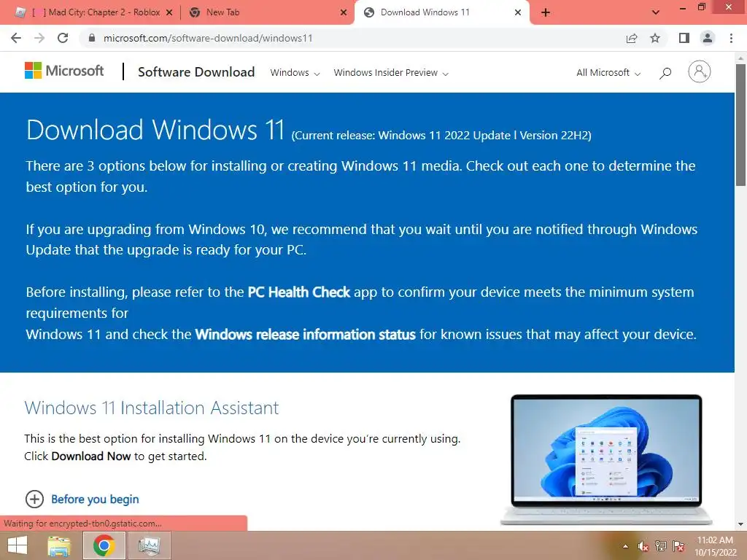The image size is (747, 560).
Task: Click the Windows 11 laptop image
Action: click(606, 459)
